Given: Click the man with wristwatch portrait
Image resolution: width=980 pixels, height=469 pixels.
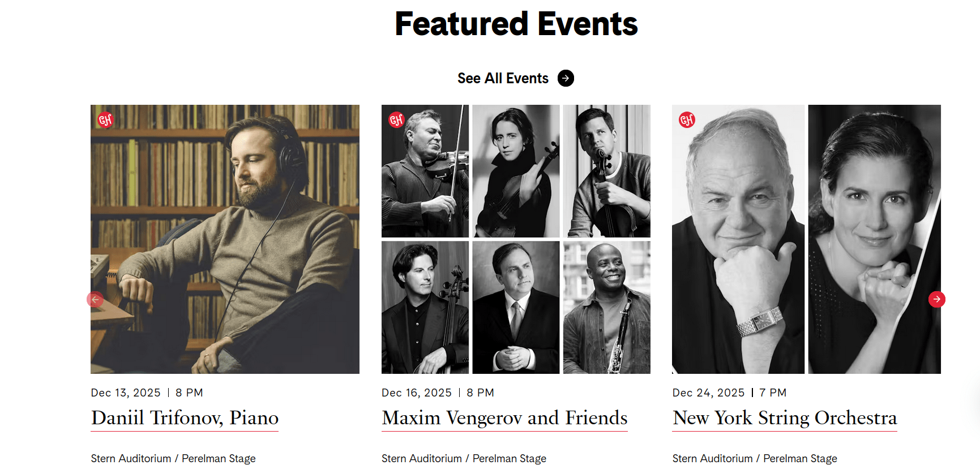Looking at the screenshot, I should click(738, 238).
